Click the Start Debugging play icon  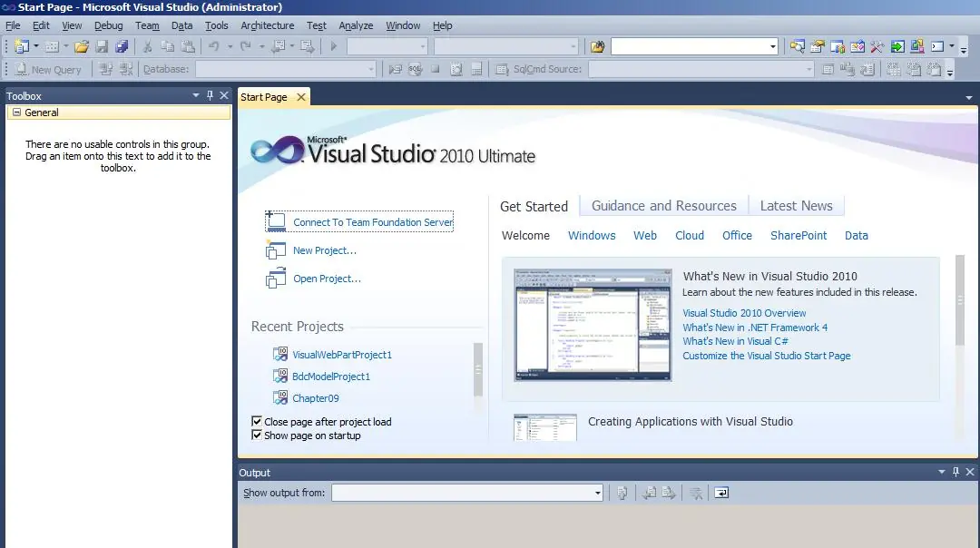[333, 46]
